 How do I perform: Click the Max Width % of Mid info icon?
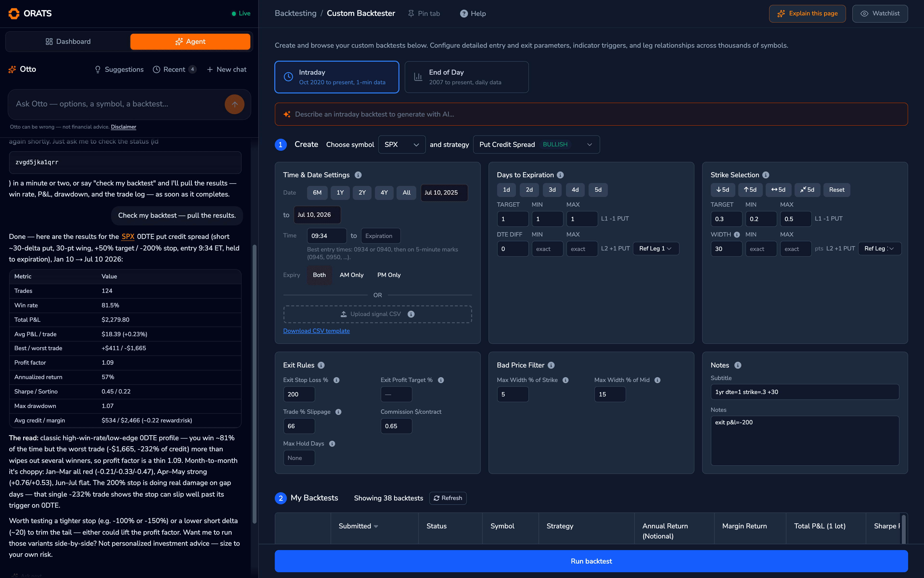[x=657, y=380]
